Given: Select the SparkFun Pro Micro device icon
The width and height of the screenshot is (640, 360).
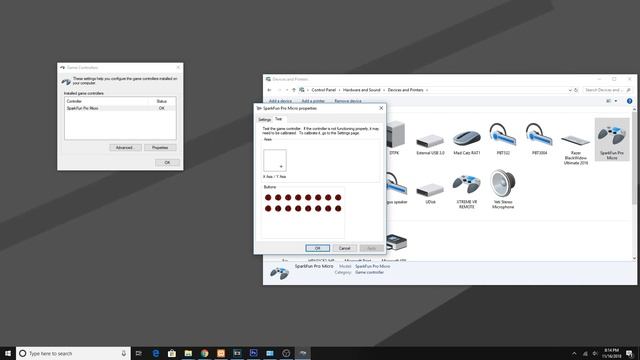Looking at the screenshot, I should (611, 139).
